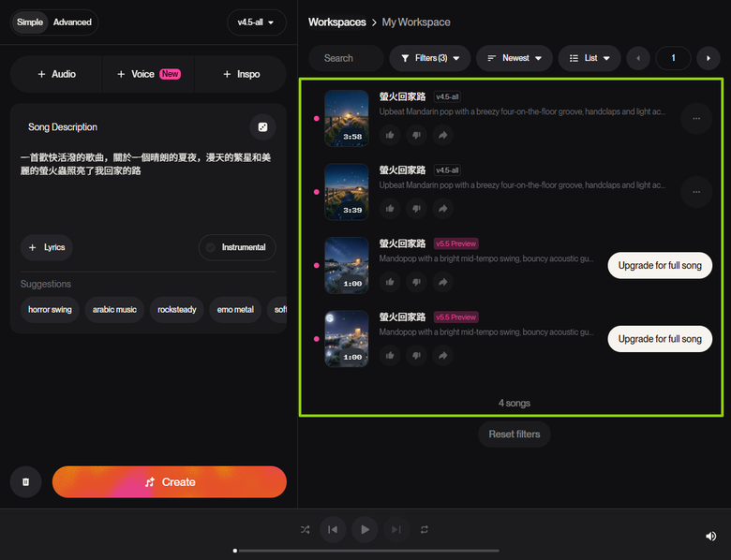Enable the Instrumental toggle
This screenshot has width=731, height=560.
237,247
